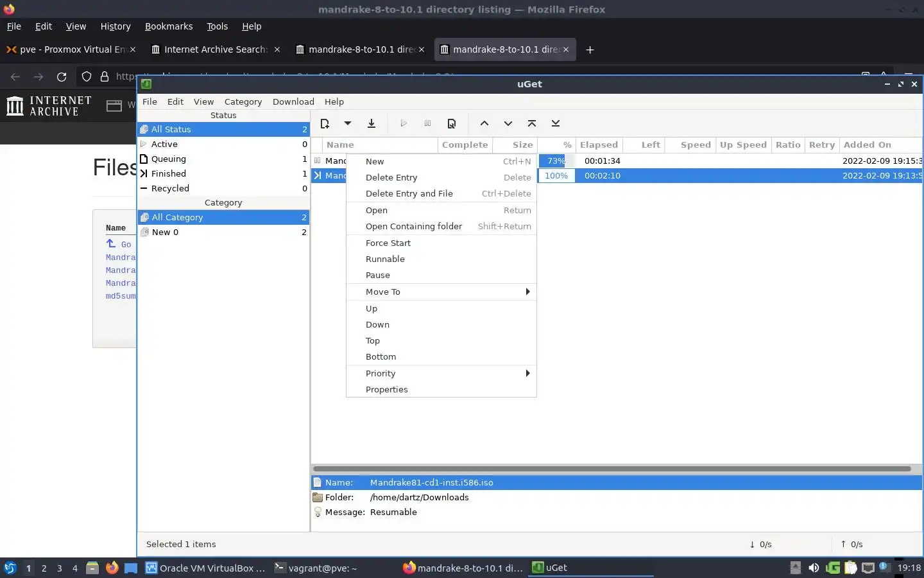Choose Runnable in context menu
This screenshot has height=578, width=924.
pos(441,259)
